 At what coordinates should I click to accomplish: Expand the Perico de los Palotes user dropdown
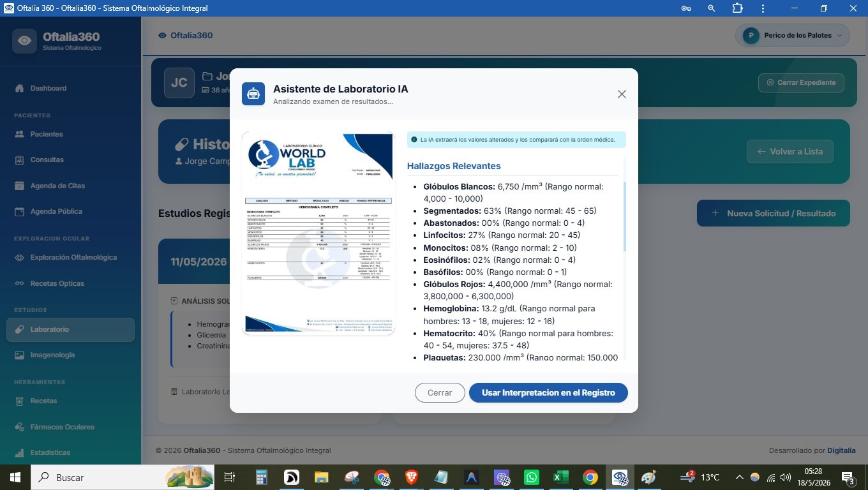pos(793,36)
